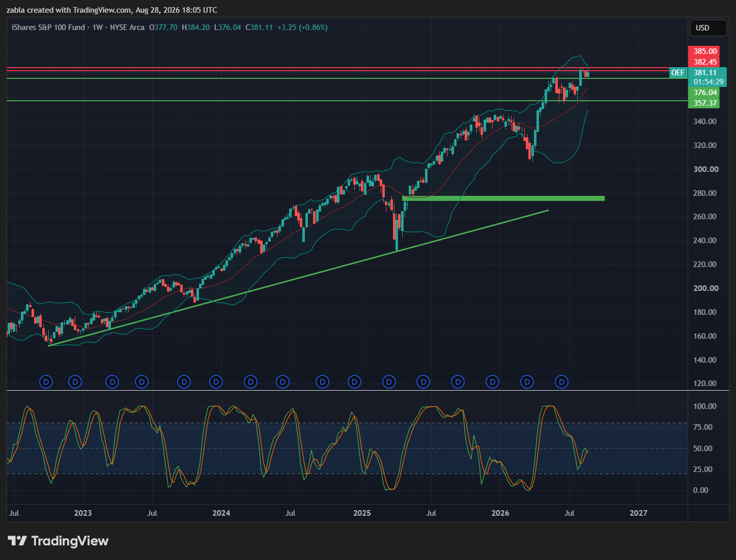
Task: Click the 200.00 price scale value
Action: tap(705, 288)
